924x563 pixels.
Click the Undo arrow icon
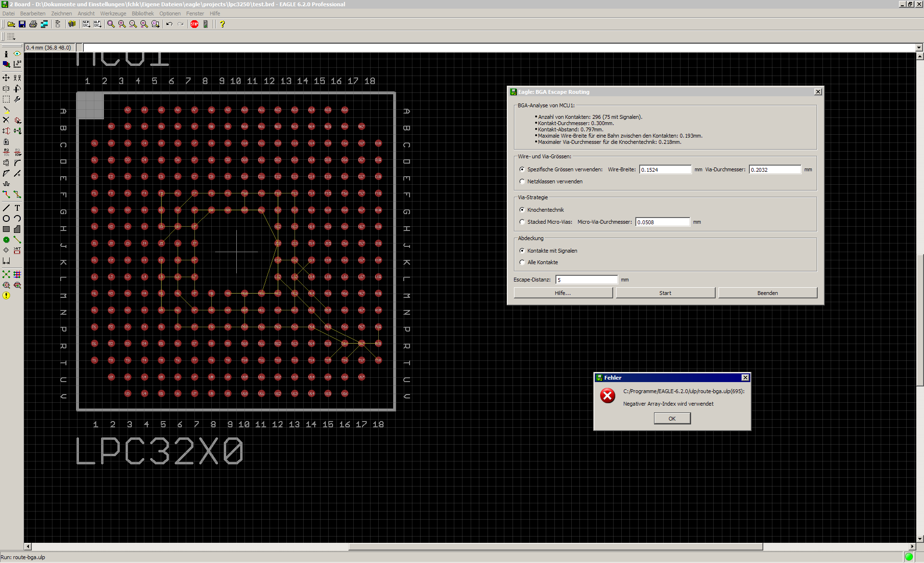click(169, 24)
